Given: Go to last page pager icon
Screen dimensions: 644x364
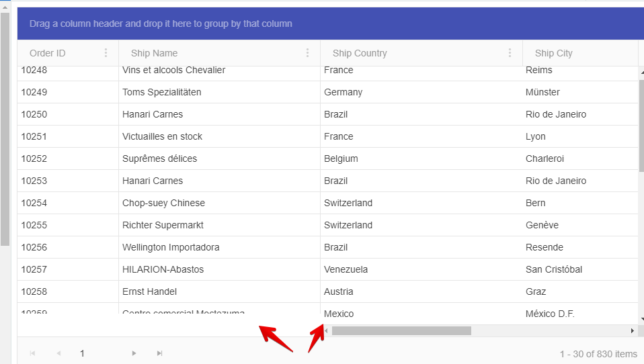Looking at the screenshot, I should pyautogui.click(x=159, y=353).
